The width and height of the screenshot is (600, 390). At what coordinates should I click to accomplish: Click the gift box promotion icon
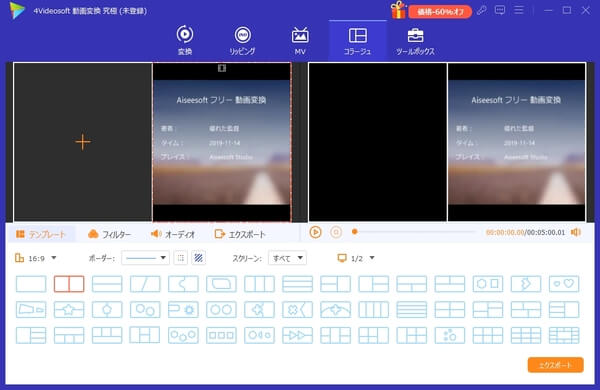[x=398, y=10]
